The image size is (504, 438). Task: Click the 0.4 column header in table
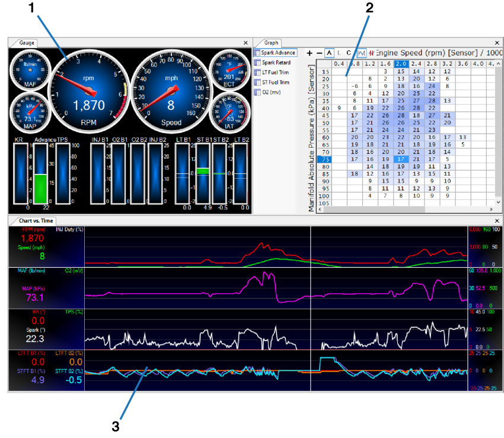click(339, 64)
